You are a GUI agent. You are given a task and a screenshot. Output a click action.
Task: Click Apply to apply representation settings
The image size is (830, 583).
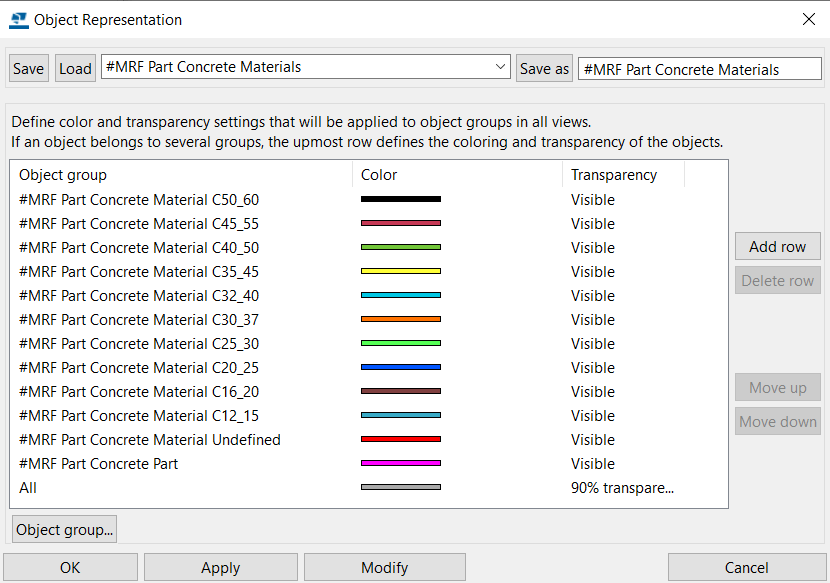[221, 568]
